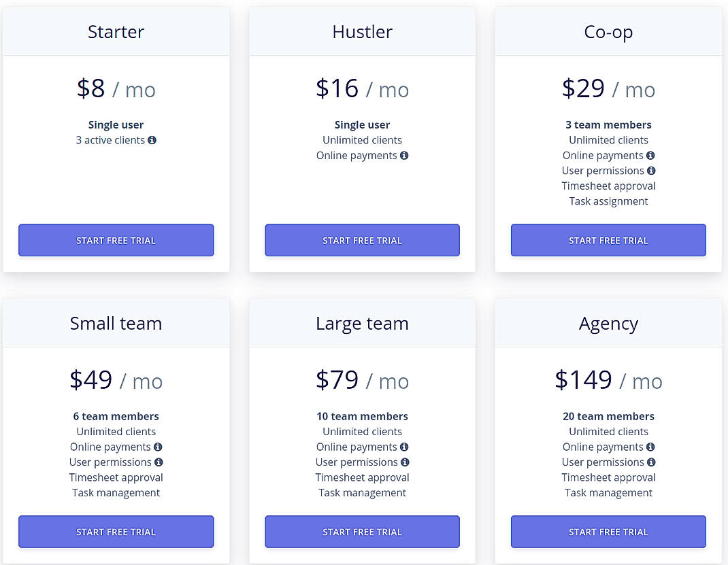The width and height of the screenshot is (728, 565).
Task: Click the info icon beside Starter's 3 active clients
Action: coord(153,140)
